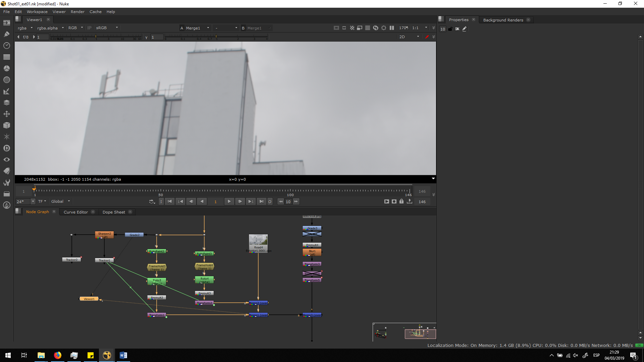
Task: Open the Transform nodes move icon
Action: 6,114
